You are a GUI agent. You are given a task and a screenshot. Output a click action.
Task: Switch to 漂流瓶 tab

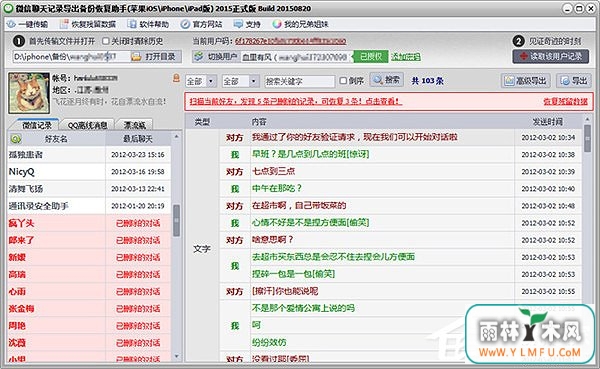135,125
